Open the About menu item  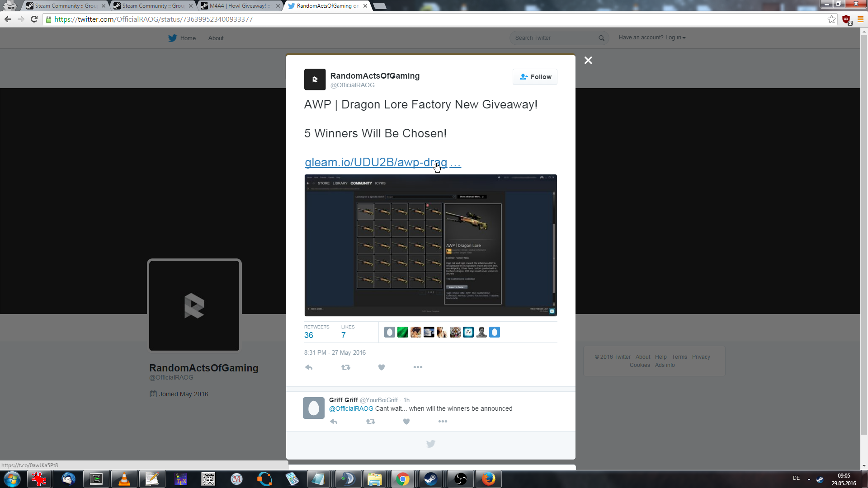(x=216, y=38)
